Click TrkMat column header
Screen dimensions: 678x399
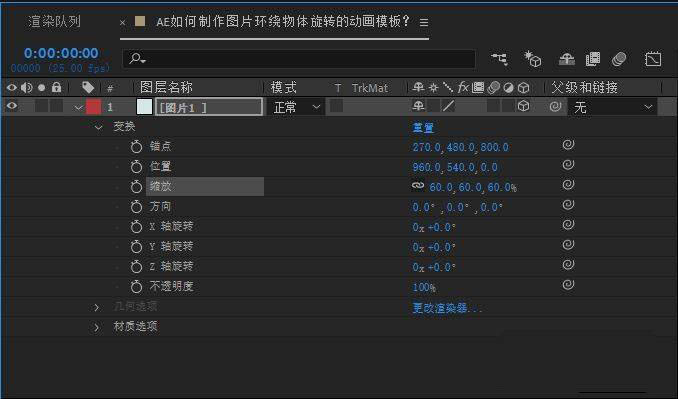(370, 88)
